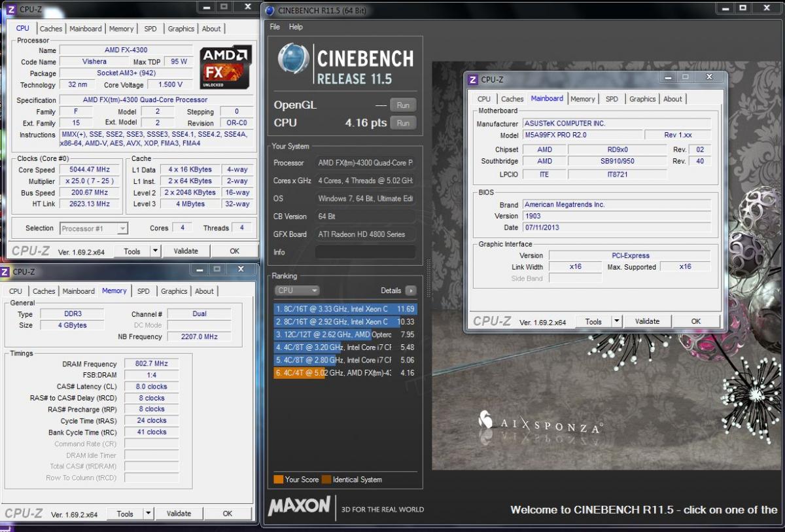This screenshot has height=532, width=785.
Task: Click the Cinebench Info input field
Action: tap(366, 252)
